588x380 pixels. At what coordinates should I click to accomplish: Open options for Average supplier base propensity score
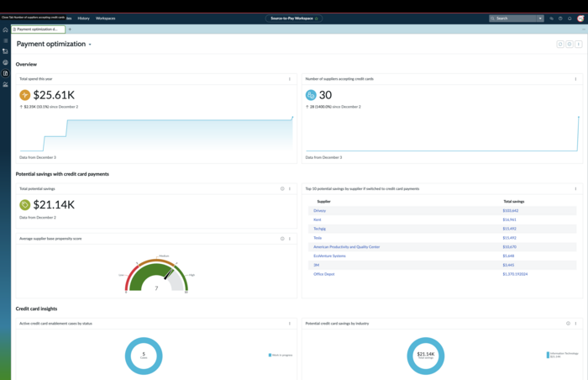[x=290, y=239]
